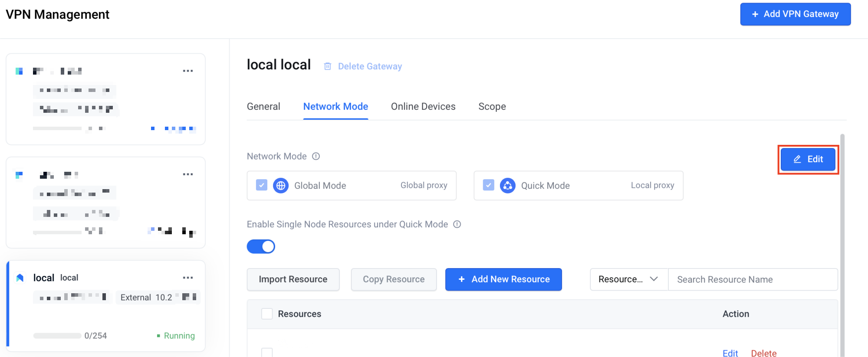Click the Global Mode globe icon
This screenshot has width=868, height=357.
click(x=281, y=186)
